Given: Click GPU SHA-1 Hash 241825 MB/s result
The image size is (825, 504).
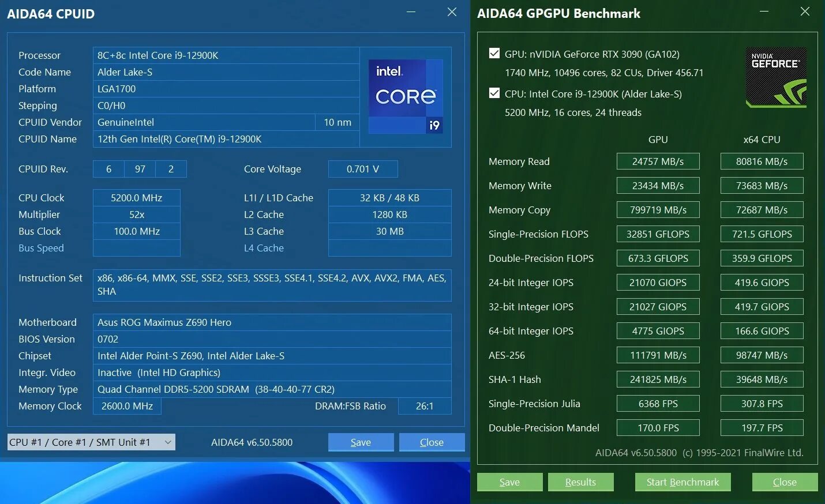Looking at the screenshot, I should 658,379.
